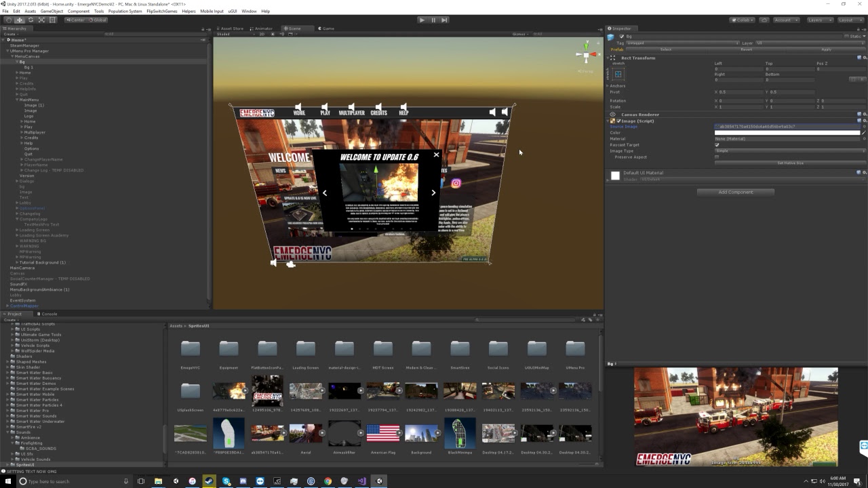Open Image Type dropdown

tap(790, 151)
